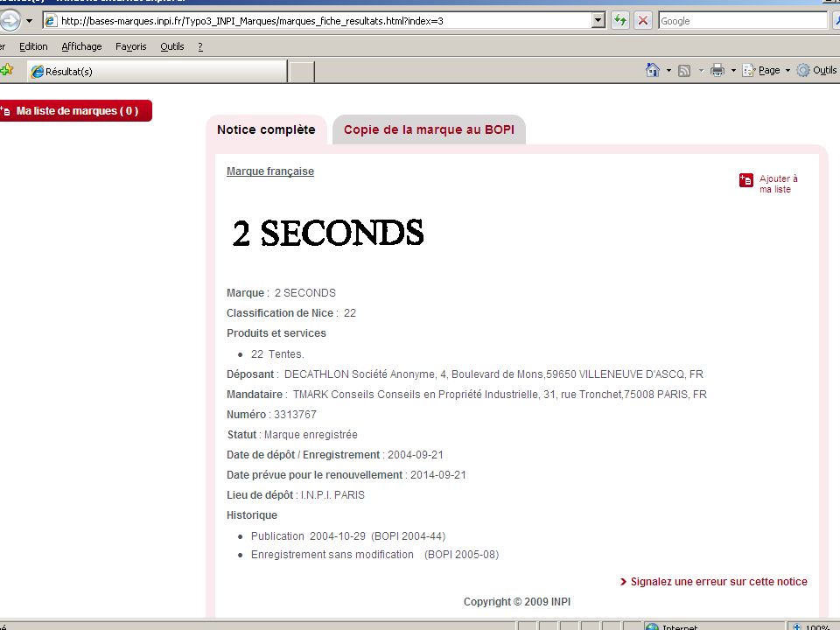This screenshot has width=840, height=630.
Task: Click the RSS feeds icon
Action: 684,71
